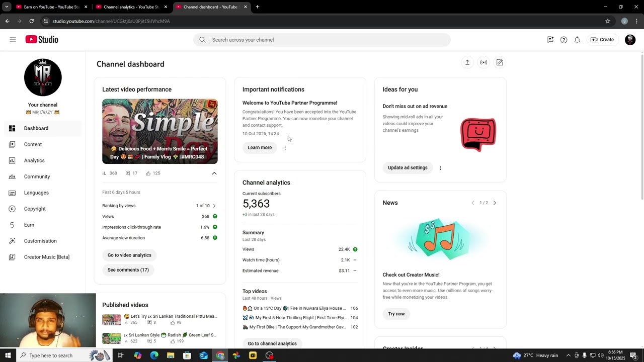Go back with the browser back arrow
The width and height of the screenshot is (644, 362).
click(7, 21)
